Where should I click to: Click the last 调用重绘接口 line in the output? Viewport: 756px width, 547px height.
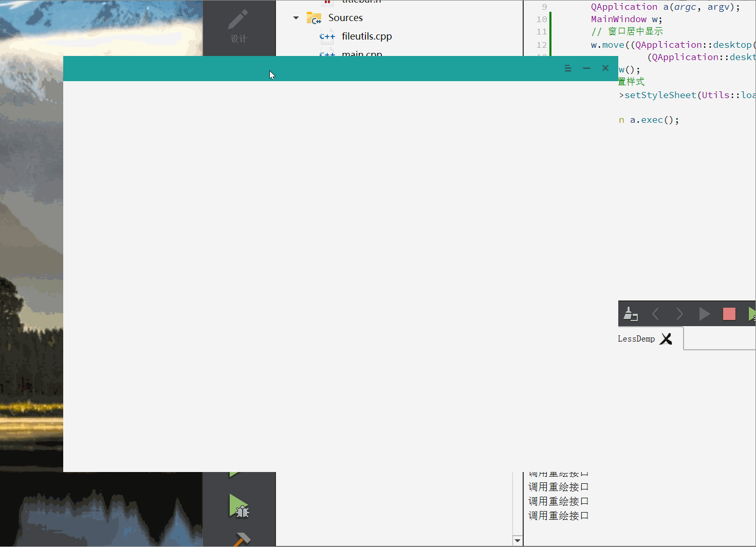pos(558,515)
